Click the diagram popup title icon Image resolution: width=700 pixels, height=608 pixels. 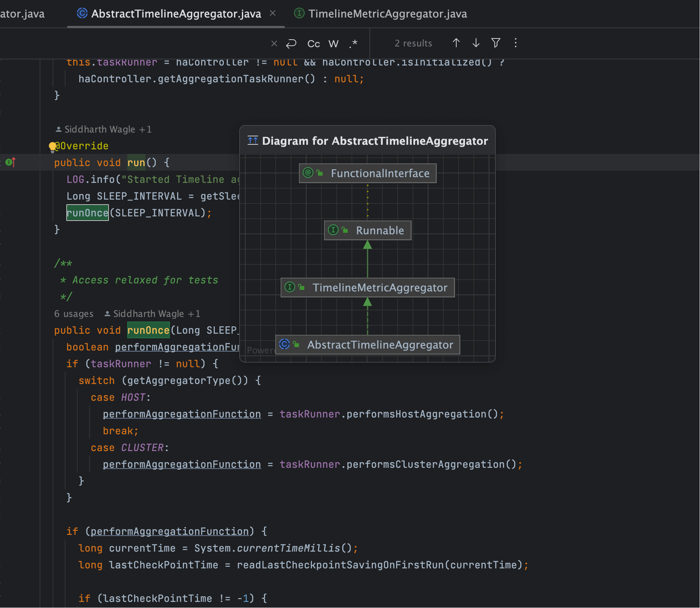(x=253, y=141)
